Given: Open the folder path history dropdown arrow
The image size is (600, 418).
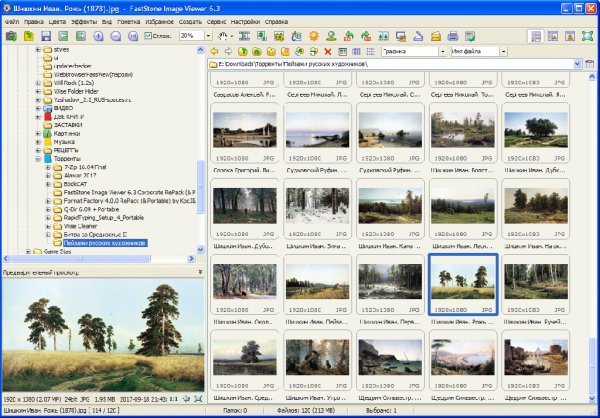Looking at the screenshot, I should point(577,64).
